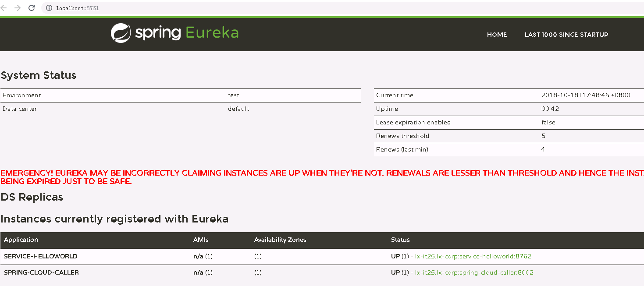Click the System Status heading

pos(39,75)
